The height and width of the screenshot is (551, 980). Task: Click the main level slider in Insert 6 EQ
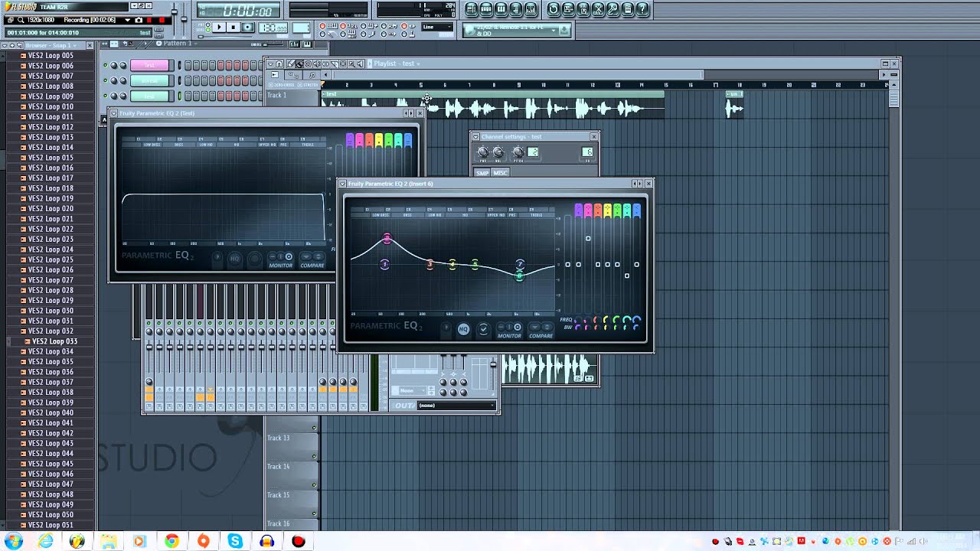(569, 265)
